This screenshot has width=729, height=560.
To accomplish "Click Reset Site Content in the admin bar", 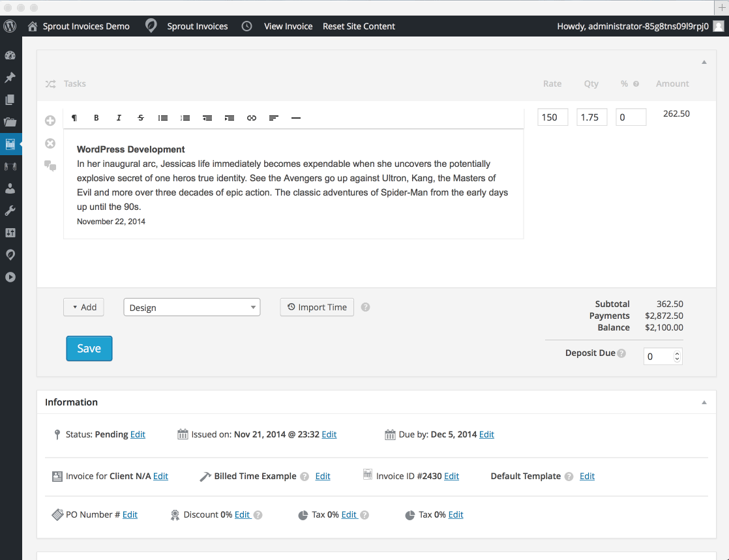I will (359, 26).
